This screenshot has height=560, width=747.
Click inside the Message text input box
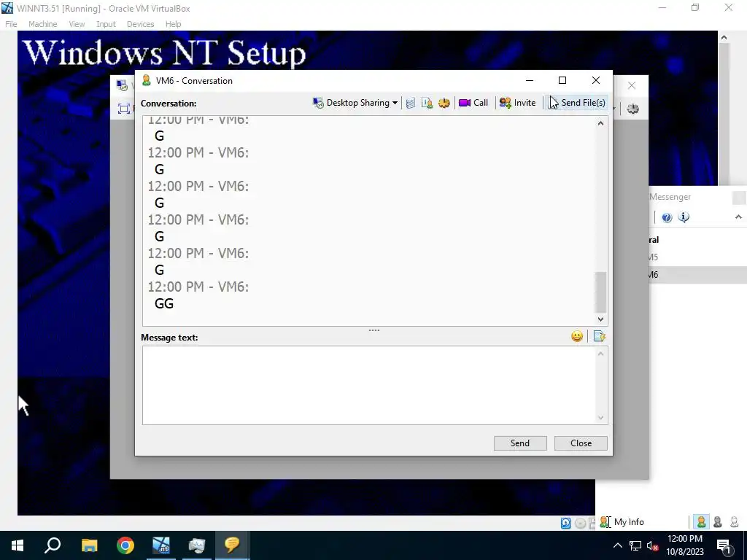[368, 385]
